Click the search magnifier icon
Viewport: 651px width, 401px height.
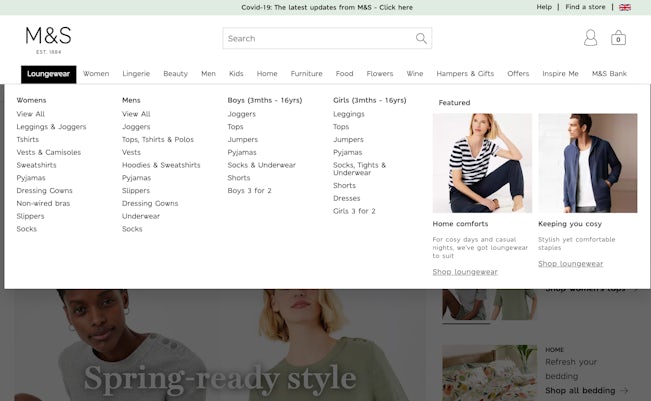(421, 39)
